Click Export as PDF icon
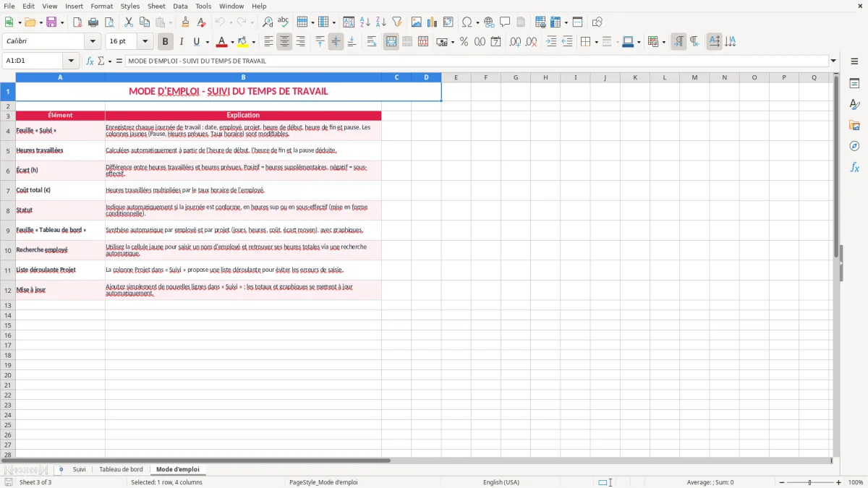Viewport: 868px width, 488px height. click(x=77, y=22)
